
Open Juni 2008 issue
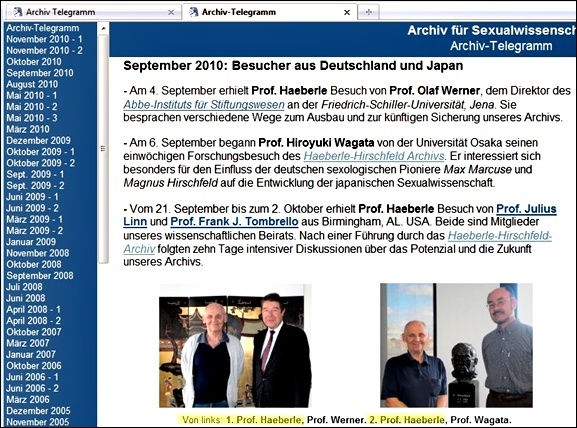[26, 298]
